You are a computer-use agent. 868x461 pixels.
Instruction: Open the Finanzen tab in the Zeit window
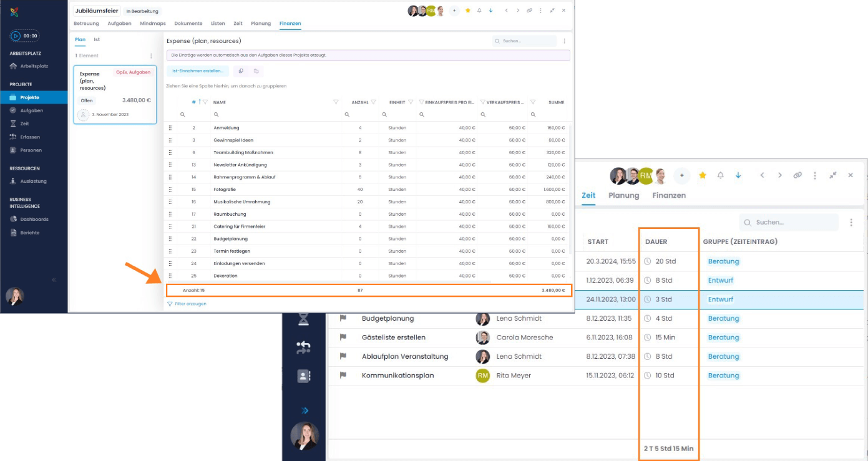(x=669, y=195)
